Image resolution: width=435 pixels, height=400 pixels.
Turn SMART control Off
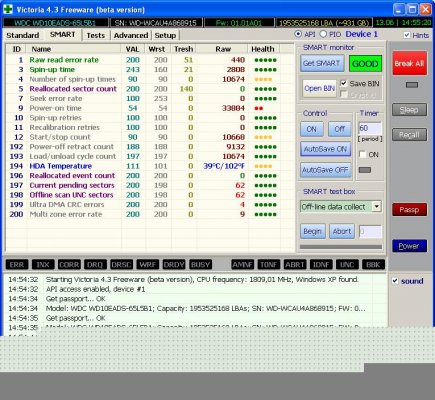point(340,129)
